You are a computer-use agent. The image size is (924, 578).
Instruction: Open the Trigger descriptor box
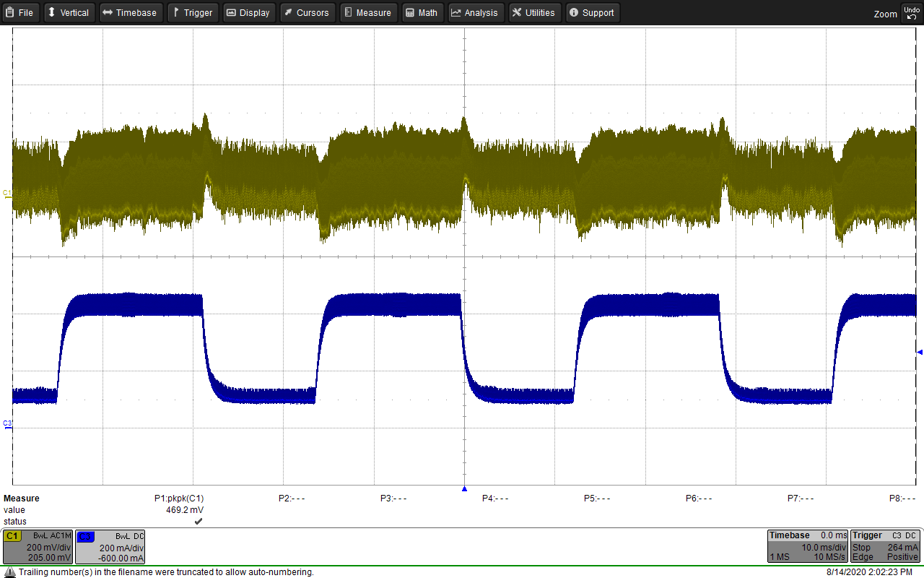click(x=885, y=547)
